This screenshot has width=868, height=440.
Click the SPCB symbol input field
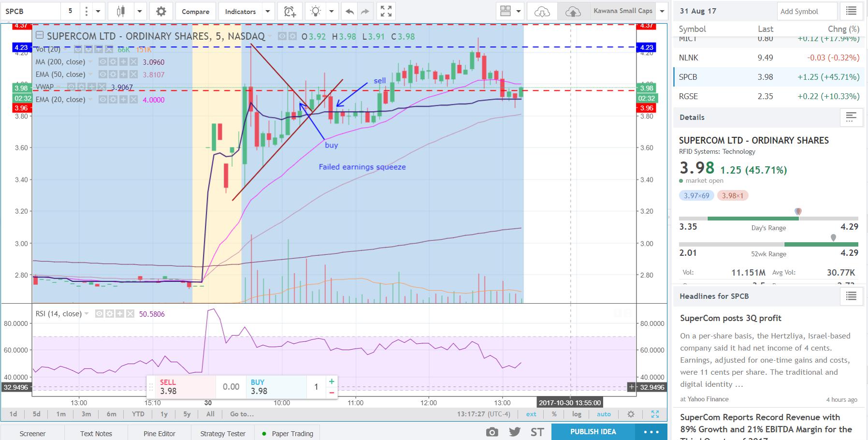pos(31,11)
